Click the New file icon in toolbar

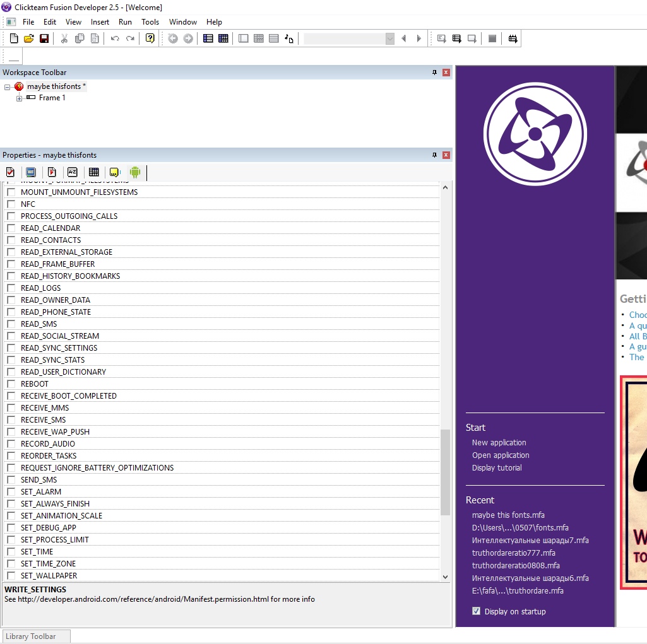coord(14,38)
